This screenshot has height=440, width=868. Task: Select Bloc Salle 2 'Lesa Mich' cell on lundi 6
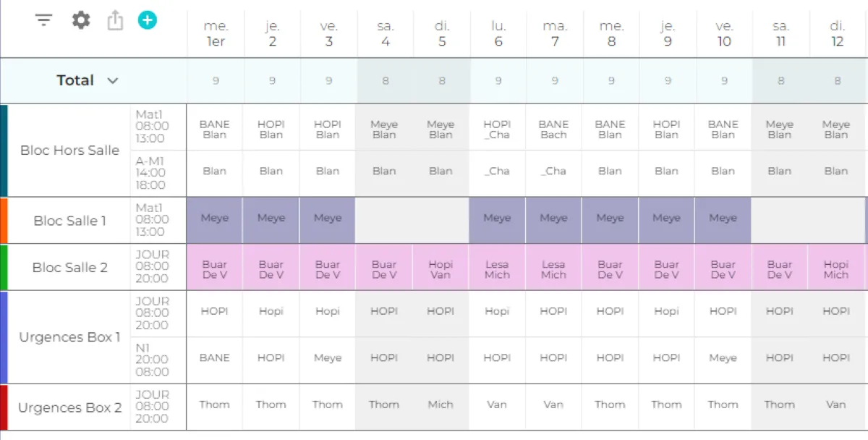coord(498,269)
